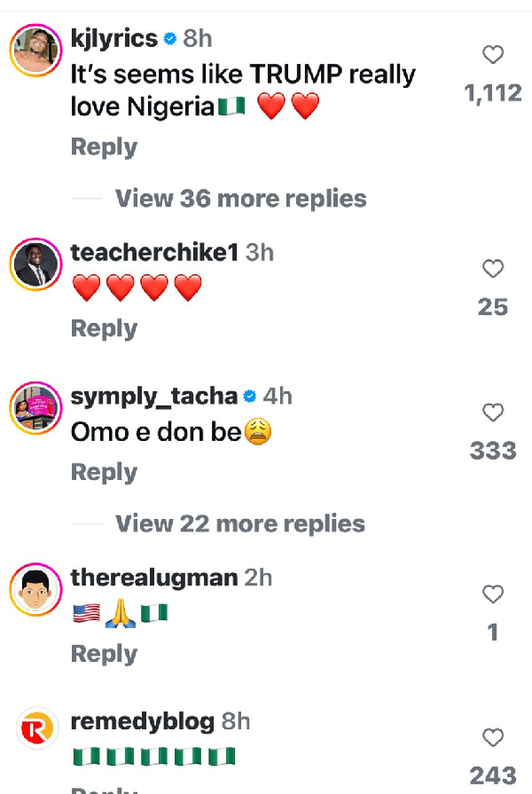Like the kjlyrics comment
This screenshot has width=532, height=794.
click(x=493, y=56)
